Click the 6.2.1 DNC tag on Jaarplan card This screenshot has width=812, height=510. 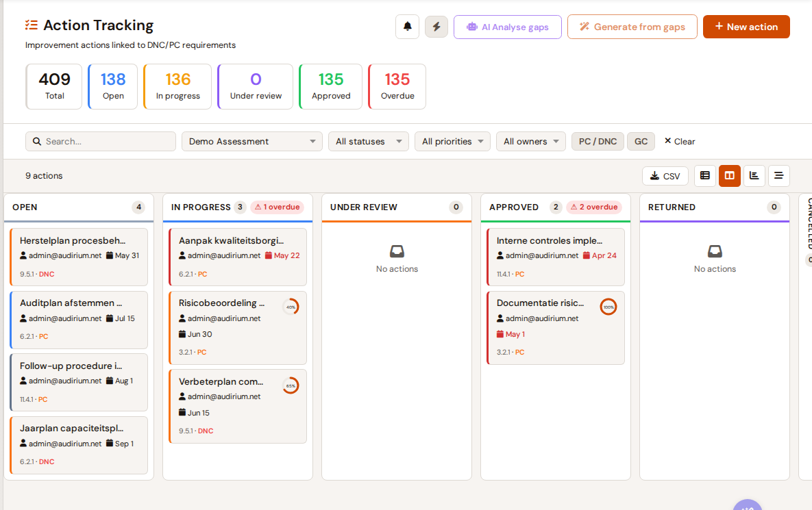pyautogui.click(x=37, y=461)
